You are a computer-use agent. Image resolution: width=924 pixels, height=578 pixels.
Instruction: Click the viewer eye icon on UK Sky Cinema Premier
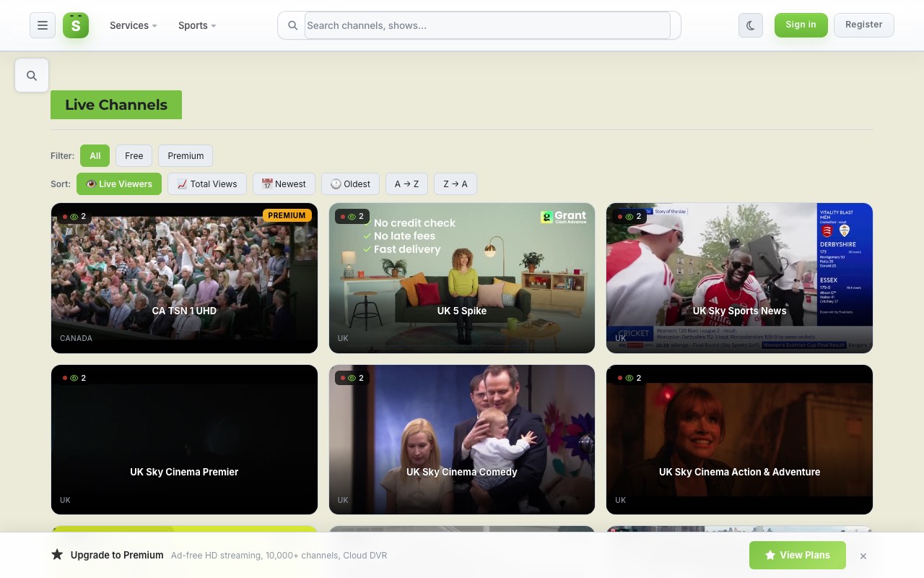pos(74,378)
